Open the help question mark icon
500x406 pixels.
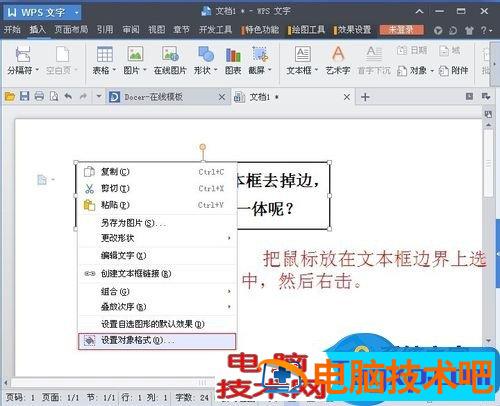pos(484,30)
